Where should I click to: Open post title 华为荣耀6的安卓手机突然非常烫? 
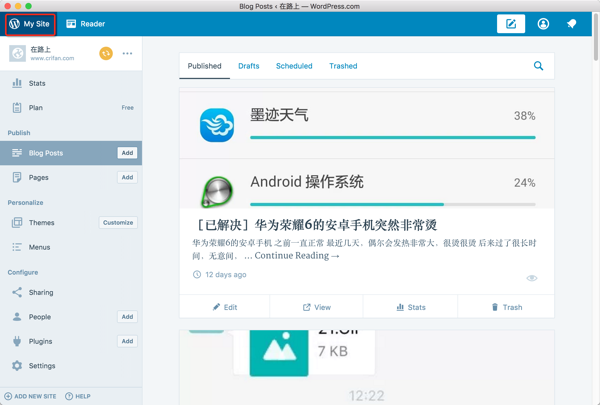point(316,225)
